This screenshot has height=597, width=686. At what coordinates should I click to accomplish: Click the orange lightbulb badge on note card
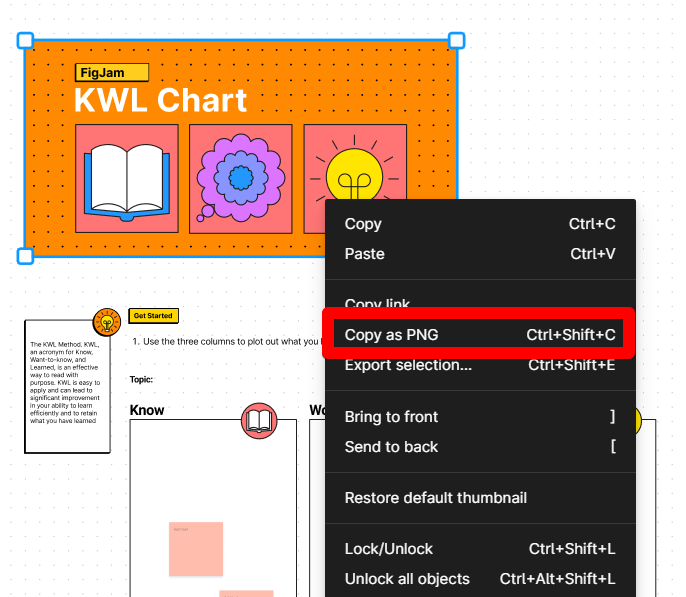coord(107,322)
